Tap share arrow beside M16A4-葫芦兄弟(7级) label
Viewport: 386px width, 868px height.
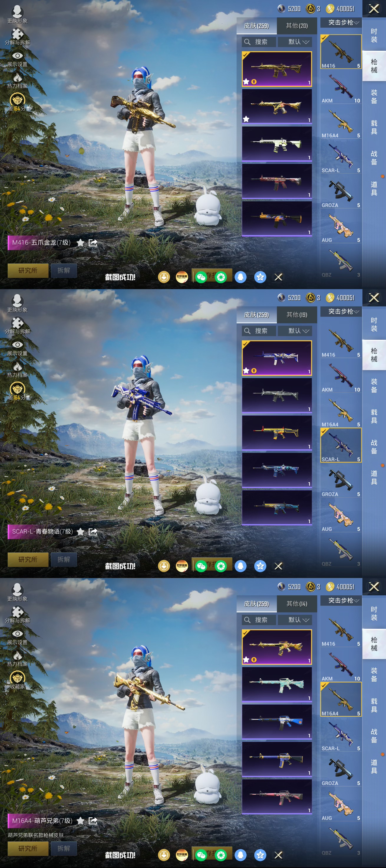coord(93,821)
